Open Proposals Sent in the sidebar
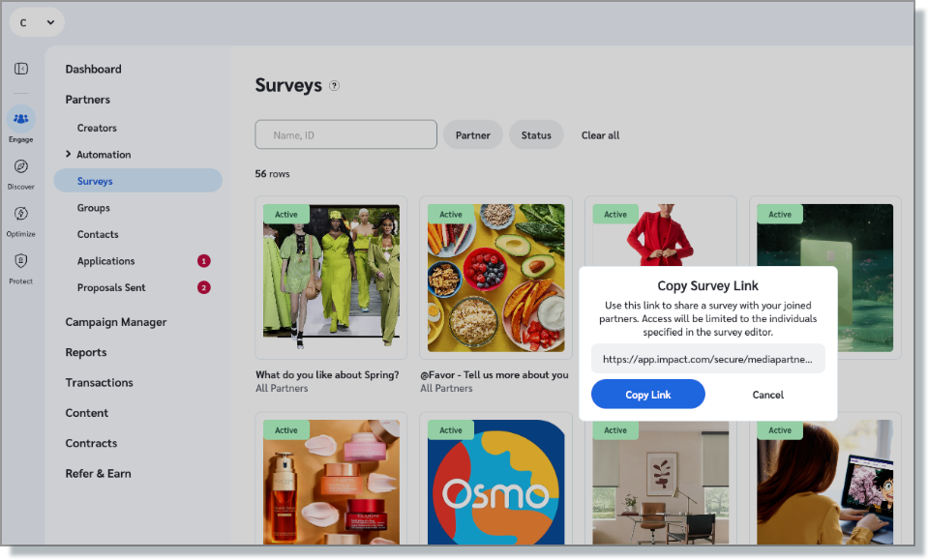Screen dimensions: 929x560 pos(111,287)
